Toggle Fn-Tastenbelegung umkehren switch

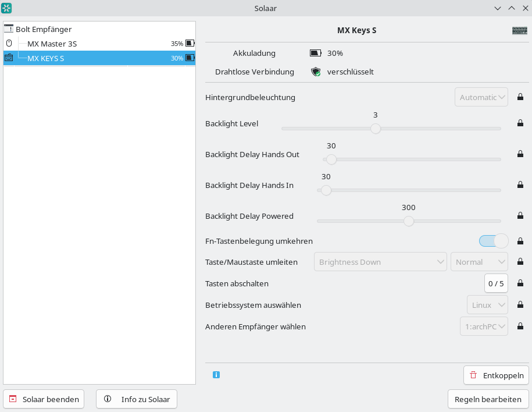[493, 241]
